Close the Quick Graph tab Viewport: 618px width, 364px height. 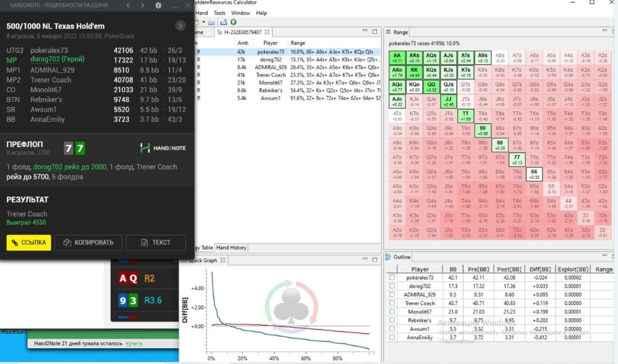coord(223,260)
